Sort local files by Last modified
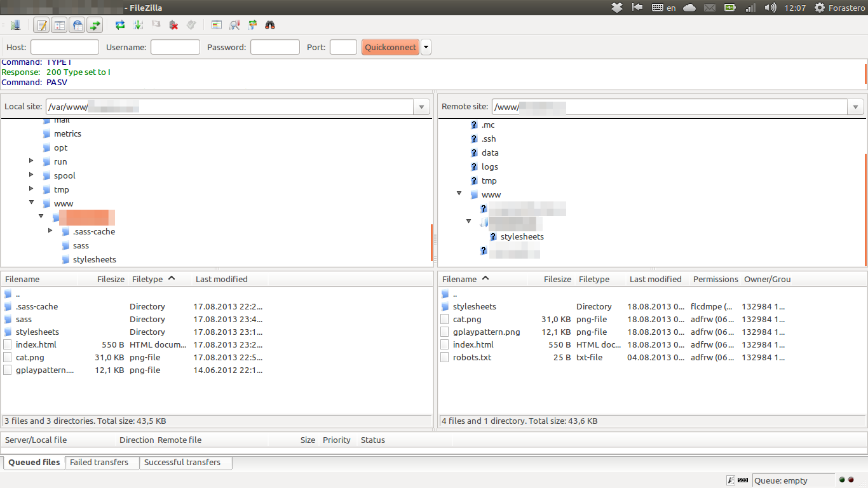Screen dimensions: 868x488 (229, 279)
